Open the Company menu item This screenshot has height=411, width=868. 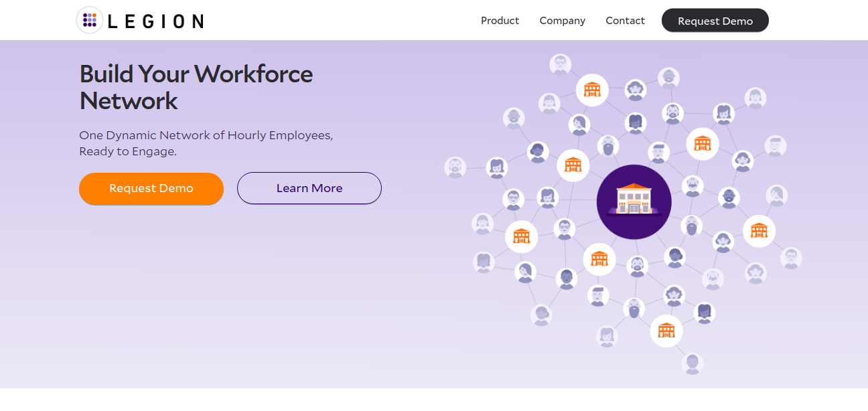point(562,21)
